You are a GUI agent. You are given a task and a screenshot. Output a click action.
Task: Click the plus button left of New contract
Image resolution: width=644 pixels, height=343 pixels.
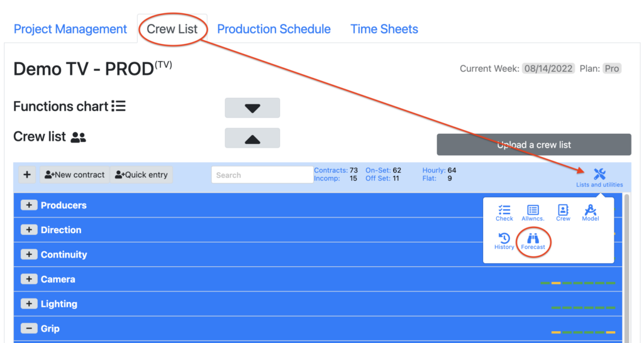(26, 175)
